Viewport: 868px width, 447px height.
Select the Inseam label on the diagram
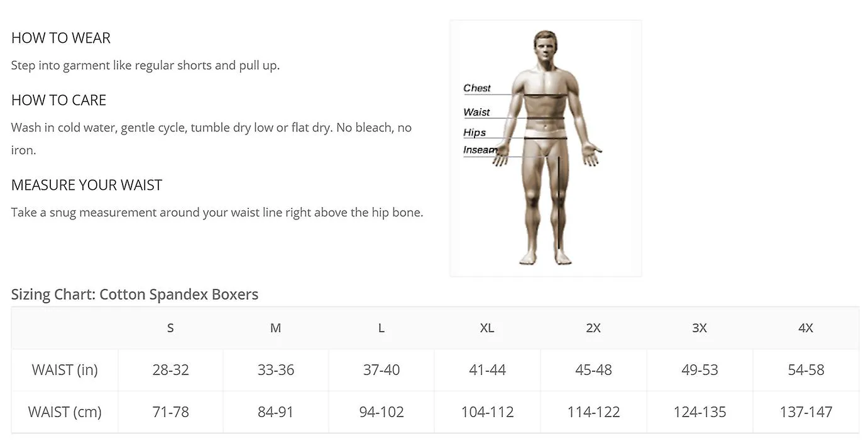(480, 150)
